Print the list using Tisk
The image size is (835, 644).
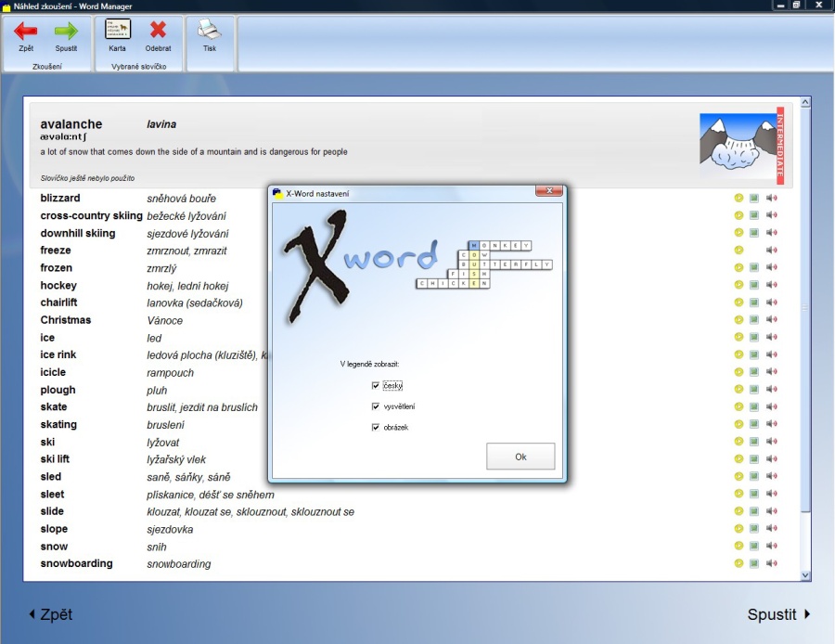click(x=210, y=32)
